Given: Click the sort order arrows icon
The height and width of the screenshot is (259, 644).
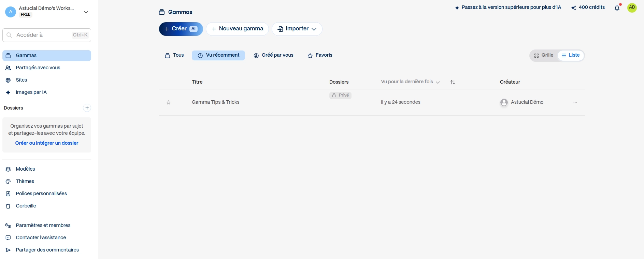Looking at the screenshot, I should click(x=453, y=82).
